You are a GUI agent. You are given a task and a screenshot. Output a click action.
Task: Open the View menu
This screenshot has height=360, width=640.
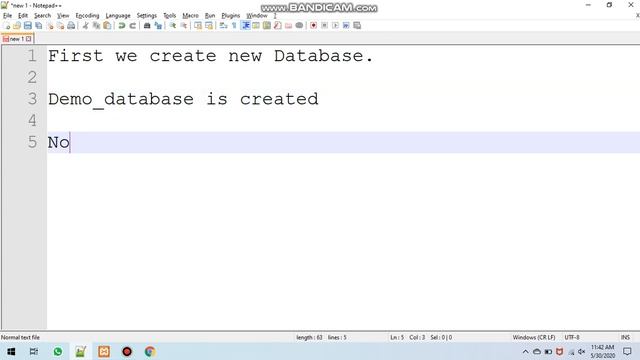tap(63, 16)
